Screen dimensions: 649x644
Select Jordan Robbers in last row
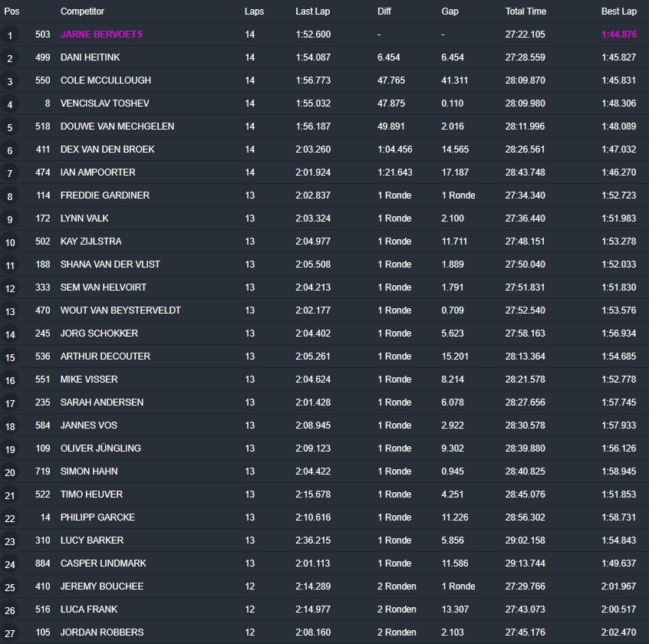point(101,632)
